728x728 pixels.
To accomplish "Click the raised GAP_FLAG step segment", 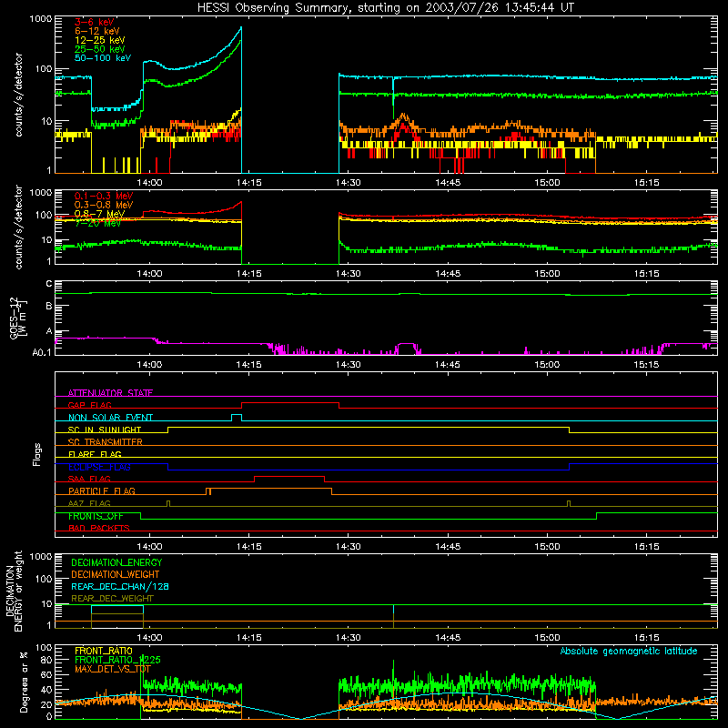I will tap(290, 403).
